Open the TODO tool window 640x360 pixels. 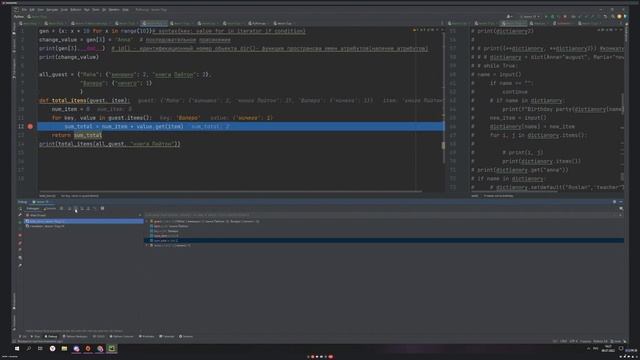click(x=99, y=336)
